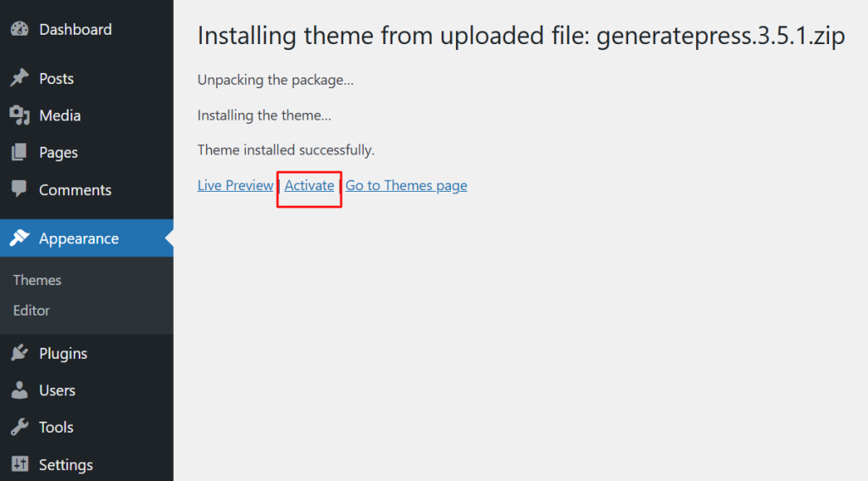Click the Dashboard gauge icon
The height and width of the screenshot is (481, 868).
point(19,29)
